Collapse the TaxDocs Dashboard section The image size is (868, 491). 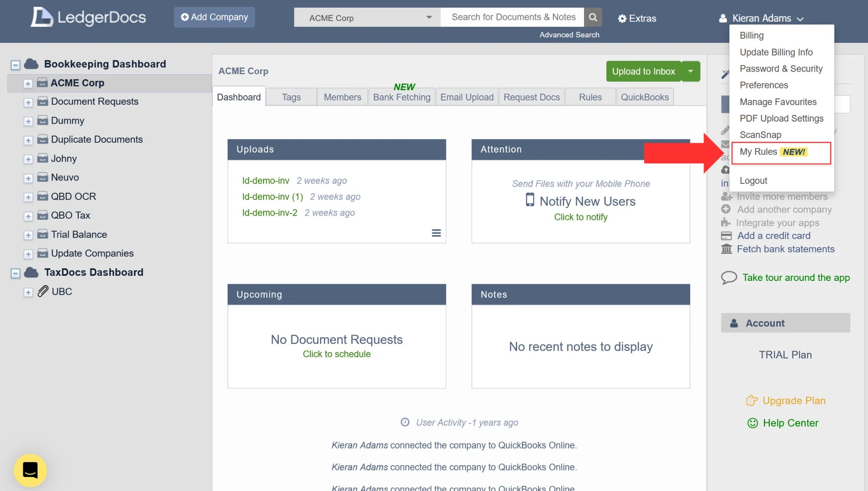pos(15,273)
